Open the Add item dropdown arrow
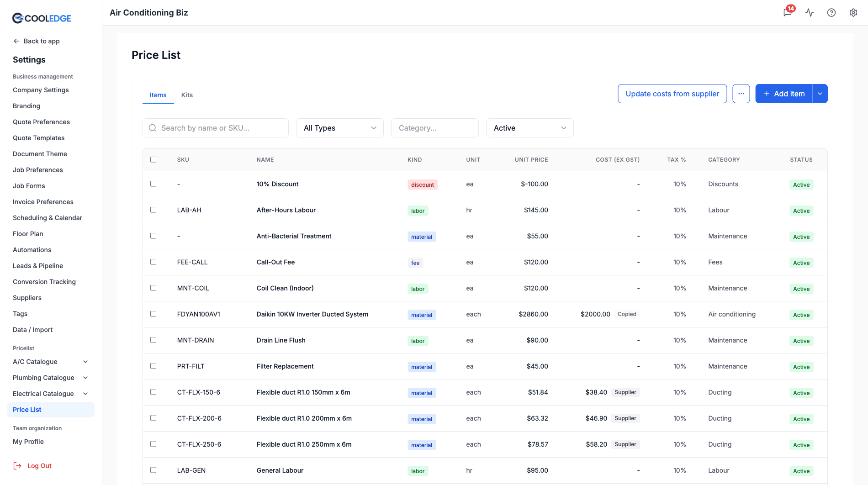This screenshot has height=485, width=868. [x=820, y=94]
